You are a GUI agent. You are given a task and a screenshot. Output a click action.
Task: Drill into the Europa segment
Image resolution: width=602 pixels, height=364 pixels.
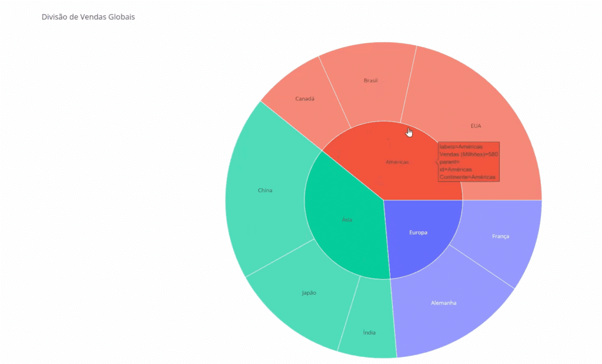(x=418, y=232)
